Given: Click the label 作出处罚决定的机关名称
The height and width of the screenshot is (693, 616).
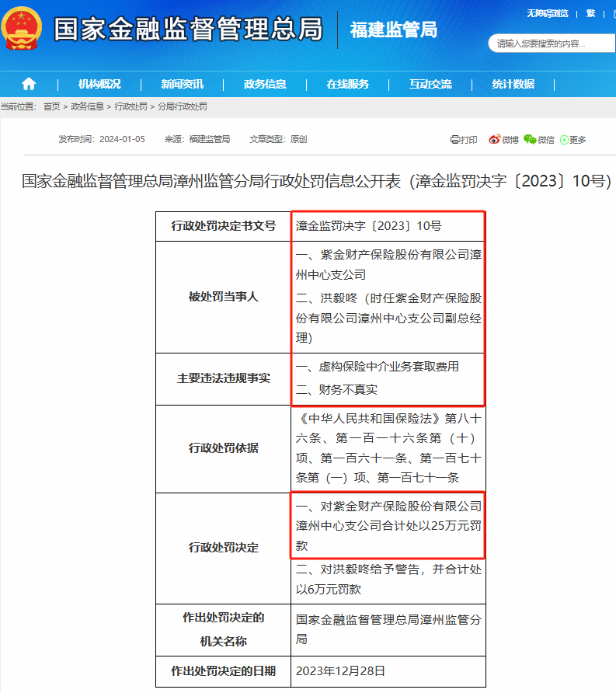Looking at the screenshot, I should [223, 630].
